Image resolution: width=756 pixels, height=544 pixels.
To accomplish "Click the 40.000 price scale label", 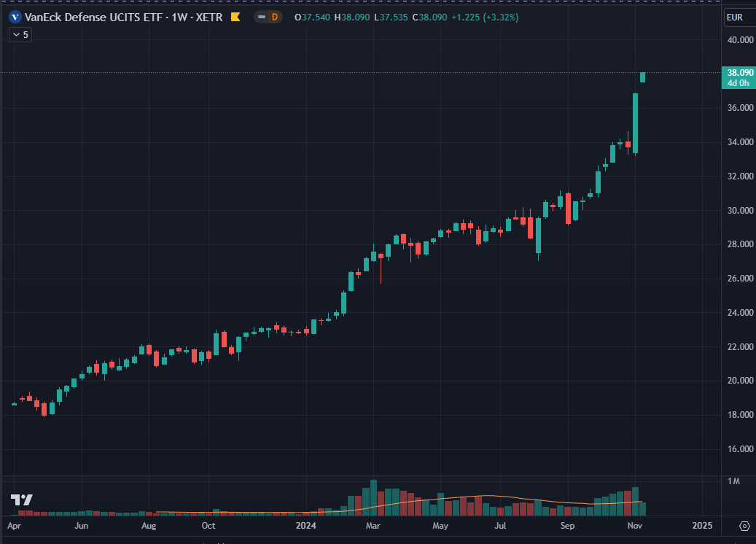I will 740,40.
